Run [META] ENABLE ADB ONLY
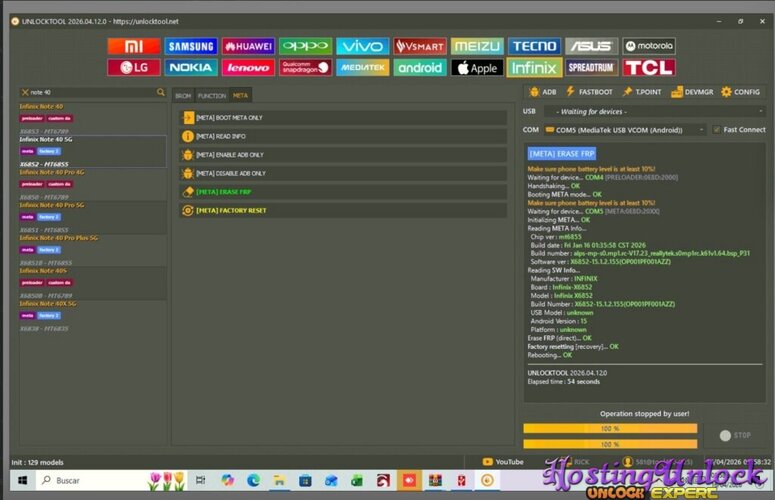Viewport: 775px width, 500px height. [343, 155]
